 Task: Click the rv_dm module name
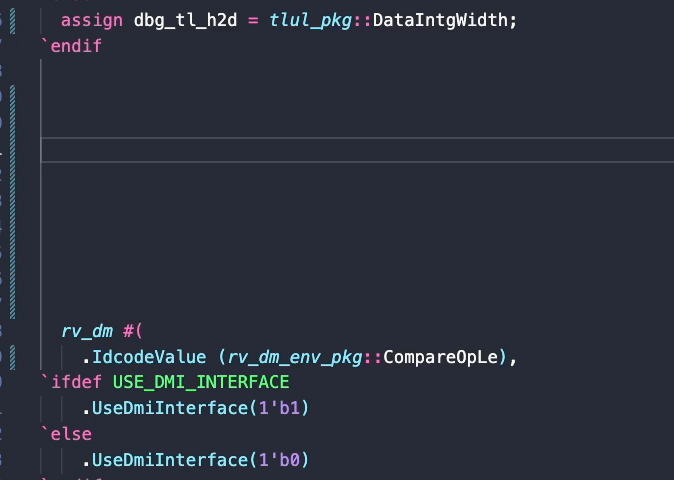point(86,331)
